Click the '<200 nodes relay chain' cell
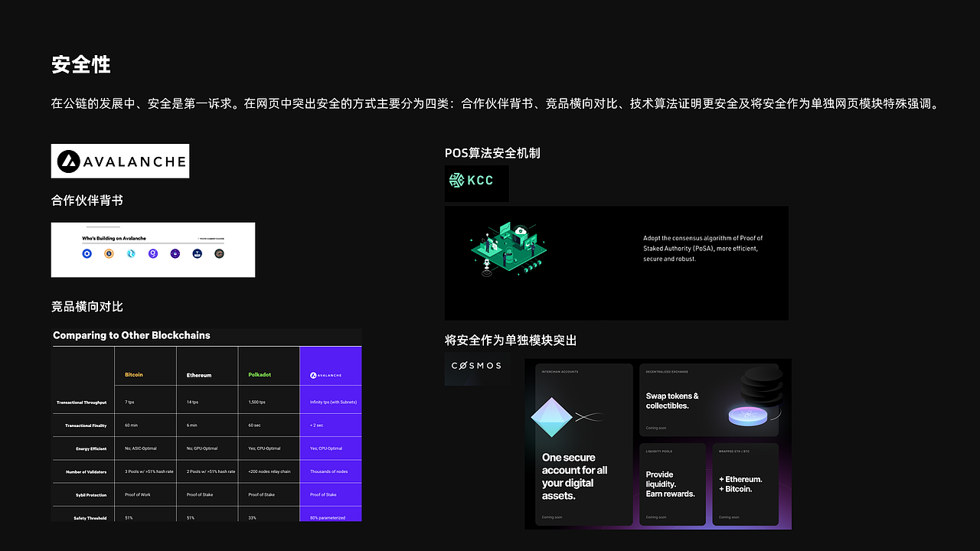 [x=269, y=471]
